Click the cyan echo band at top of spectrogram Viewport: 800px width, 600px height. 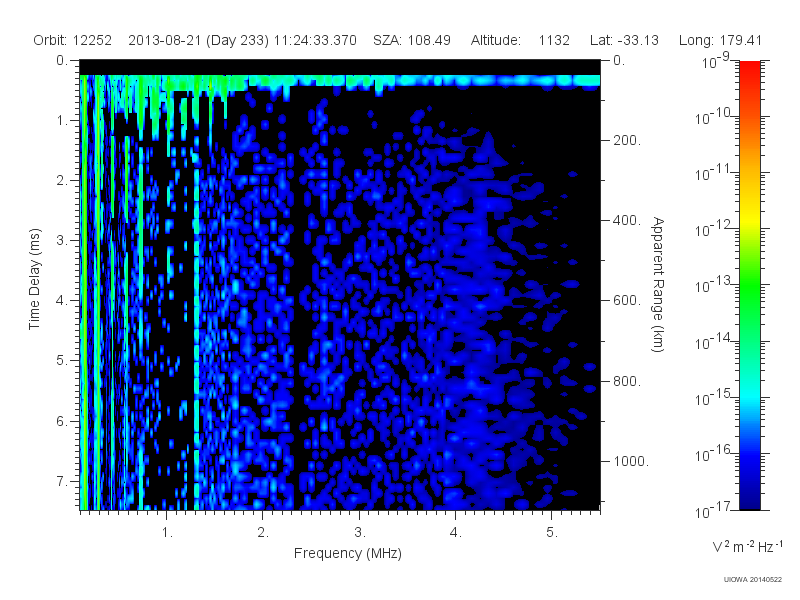(x=340, y=81)
